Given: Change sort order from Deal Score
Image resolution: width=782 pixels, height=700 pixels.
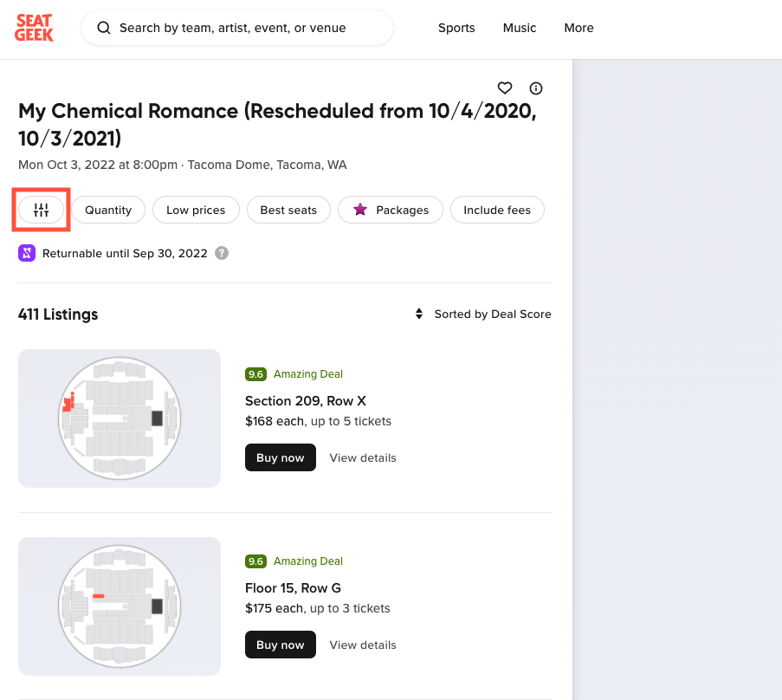Looking at the screenshot, I should 482,314.
